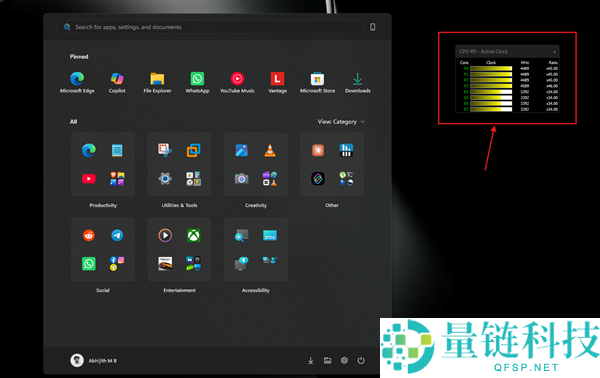
Task: Expand Other group small icon cluster
Action: coord(346,179)
